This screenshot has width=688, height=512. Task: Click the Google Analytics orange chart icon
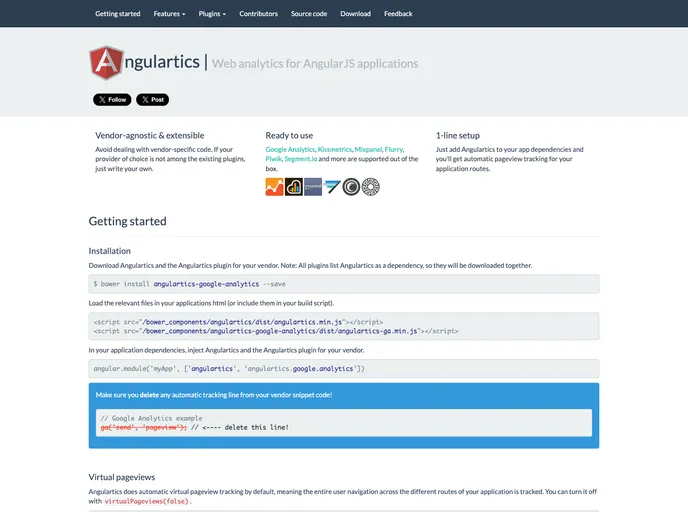tap(274, 187)
